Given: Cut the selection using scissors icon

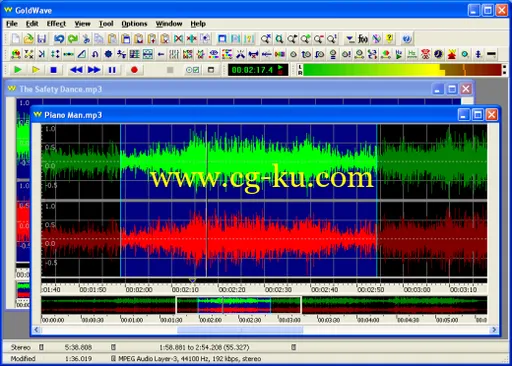Looking at the screenshot, I should coord(86,39).
